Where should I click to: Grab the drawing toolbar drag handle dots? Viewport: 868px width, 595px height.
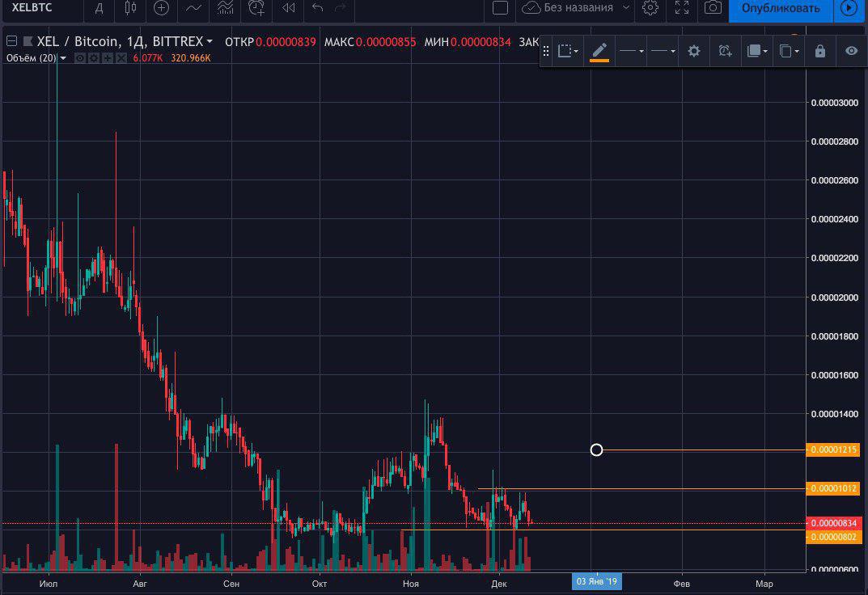pyautogui.click(x=546, y=52)
